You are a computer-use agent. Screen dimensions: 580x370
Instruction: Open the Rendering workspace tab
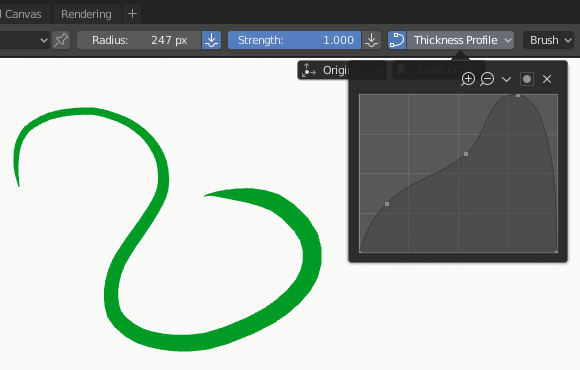point(86,14)
